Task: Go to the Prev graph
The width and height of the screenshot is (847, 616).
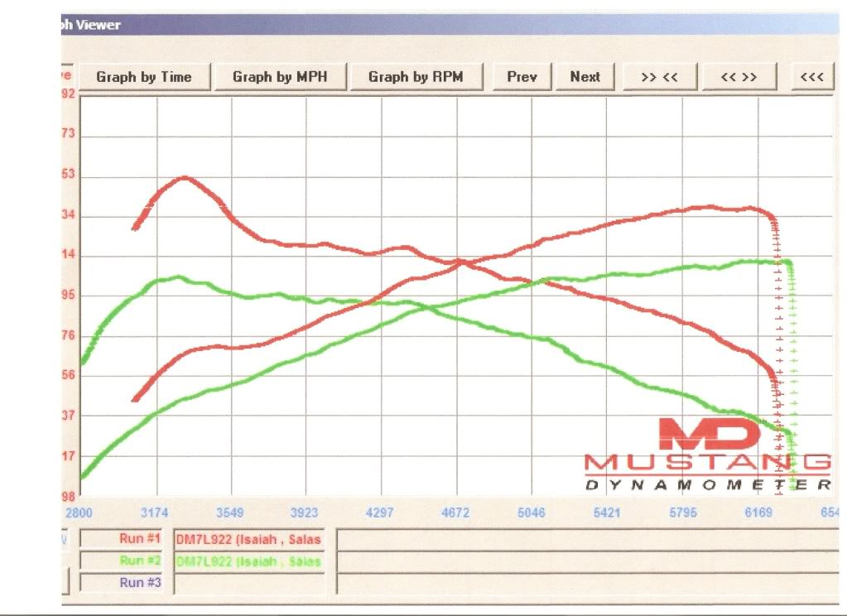Action: coord(522,77)
